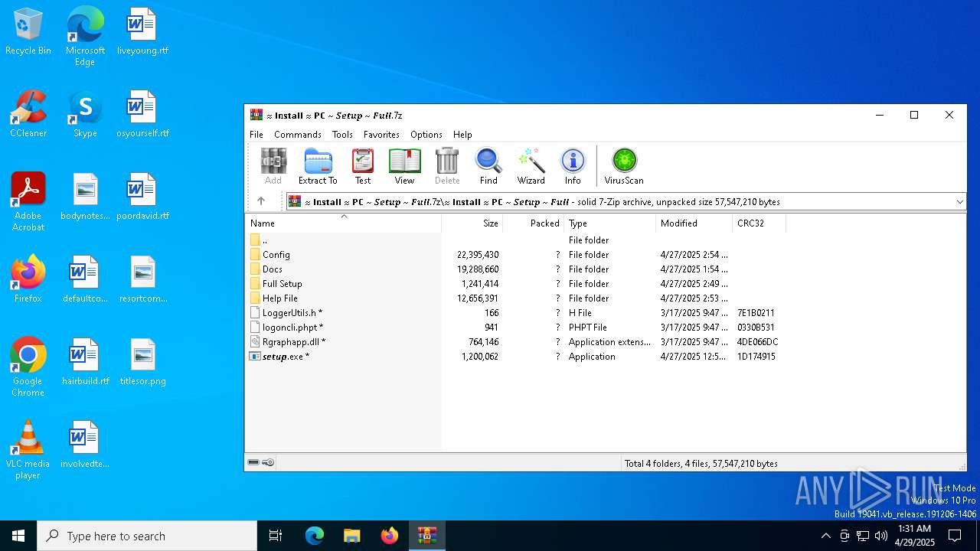Select the Config folder icon
The image size is (980, 551).
coord(256,254)
